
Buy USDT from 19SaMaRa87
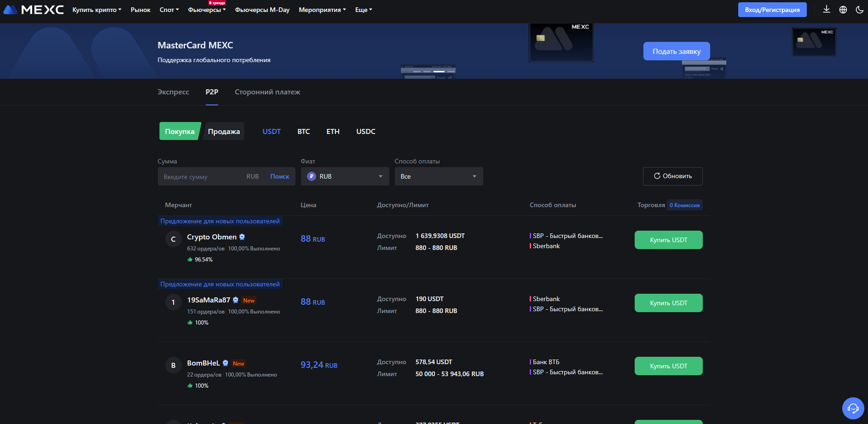pyautogui.click(x=669, y=303)
